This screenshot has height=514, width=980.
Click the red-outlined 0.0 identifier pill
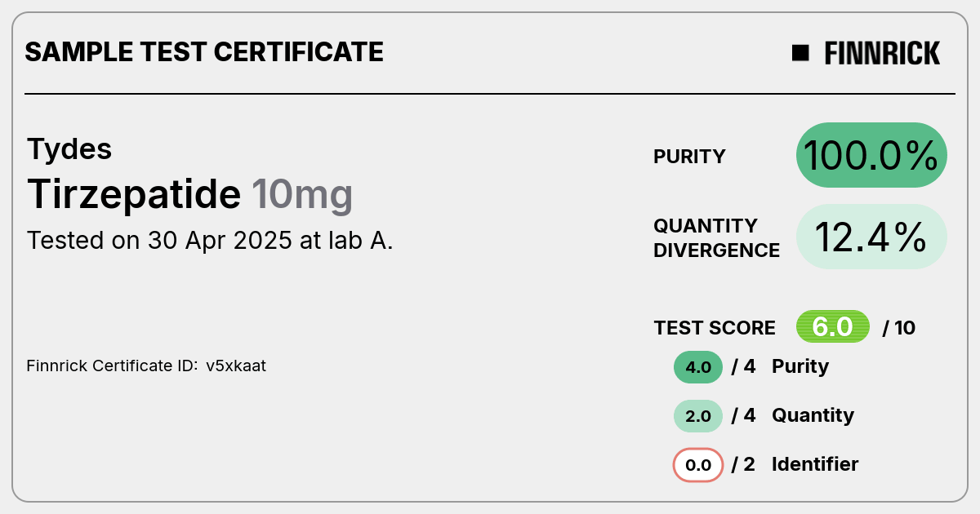coord(698,465)
